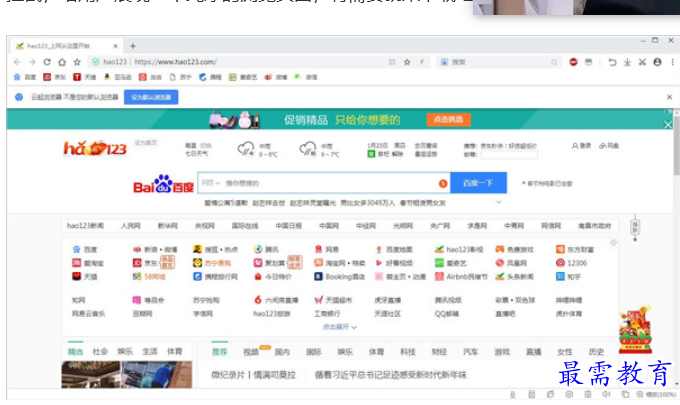The height and width of the screenshot is (405, 680).
Task: Open the Baidu logo next to search box
Action: 164,184
